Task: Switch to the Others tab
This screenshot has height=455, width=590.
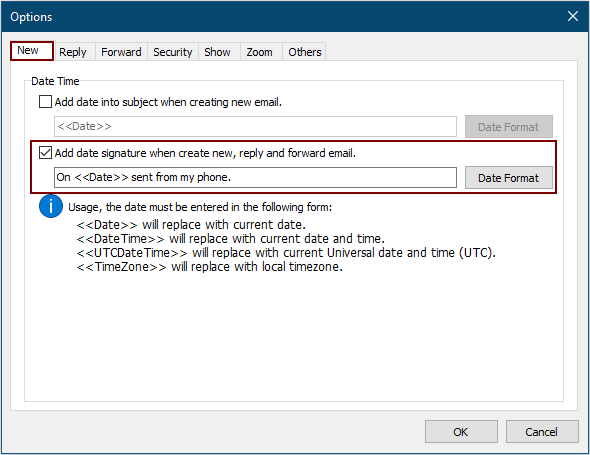Action: [x=305, y=52]
